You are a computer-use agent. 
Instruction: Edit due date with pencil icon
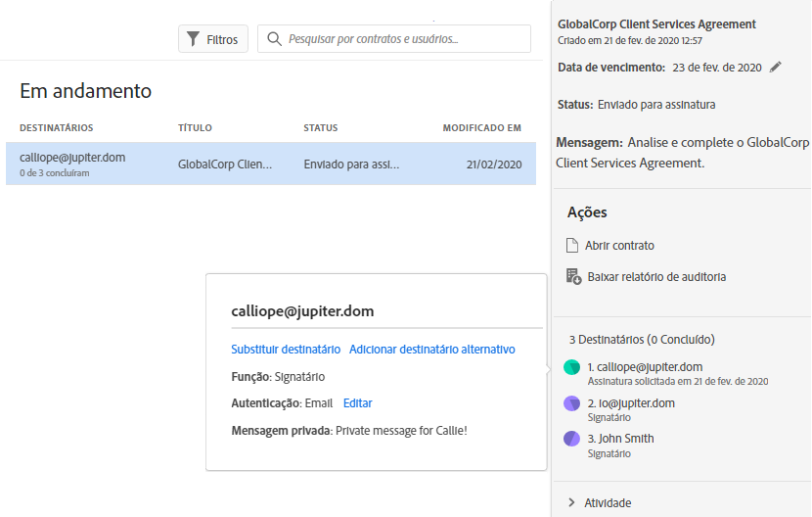(x=775, y=67)
